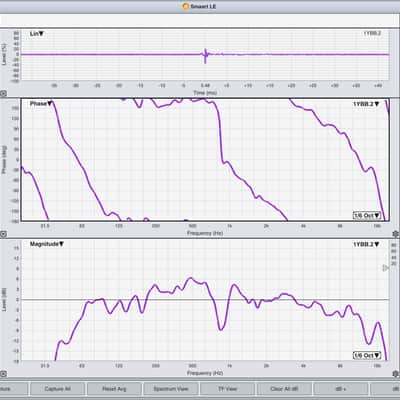This screenshot has height=400, width=400.
Task: Click the Reset Avg button
Action: tap(114, 389)
